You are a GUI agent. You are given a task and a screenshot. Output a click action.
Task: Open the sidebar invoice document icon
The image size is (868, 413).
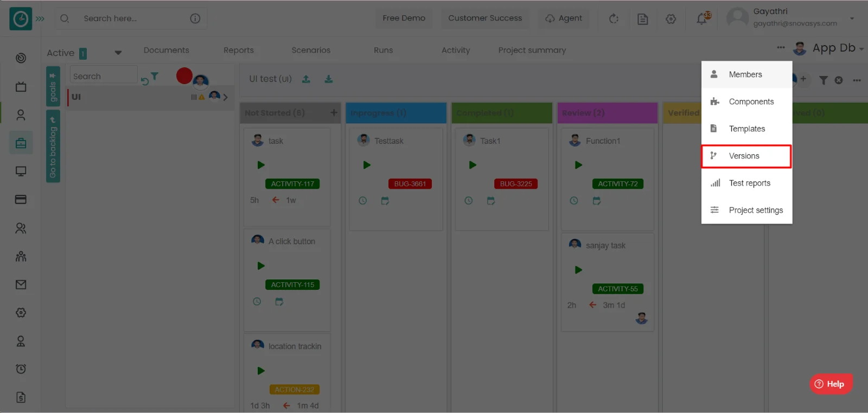click(x=21, y=397)
